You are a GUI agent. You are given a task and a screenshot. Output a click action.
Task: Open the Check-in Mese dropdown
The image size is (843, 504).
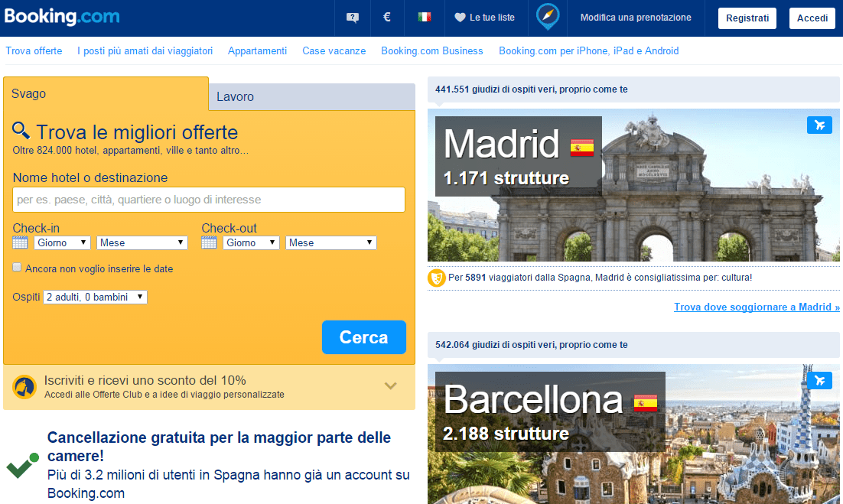[x=142, y=242]
